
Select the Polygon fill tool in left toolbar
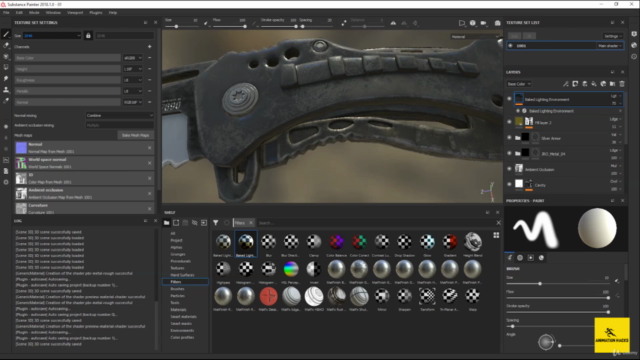6,67
